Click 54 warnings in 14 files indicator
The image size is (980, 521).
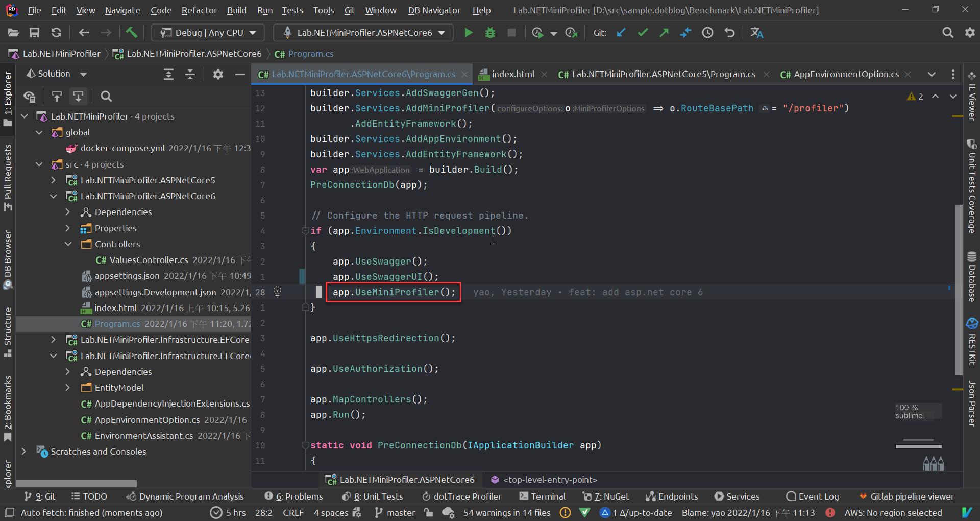[506, 512]
